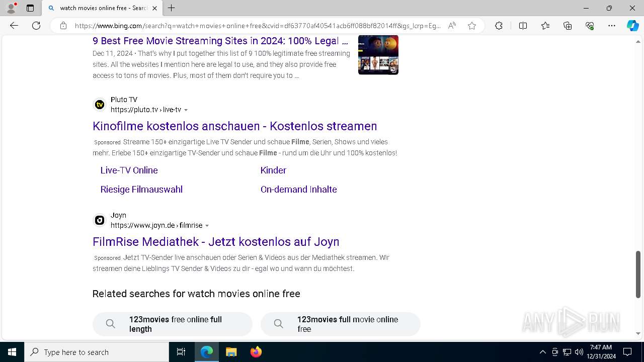This screenshot has width=644, height=362.
Task: Open the taskbar clock and date
Action: pos(601,352)
